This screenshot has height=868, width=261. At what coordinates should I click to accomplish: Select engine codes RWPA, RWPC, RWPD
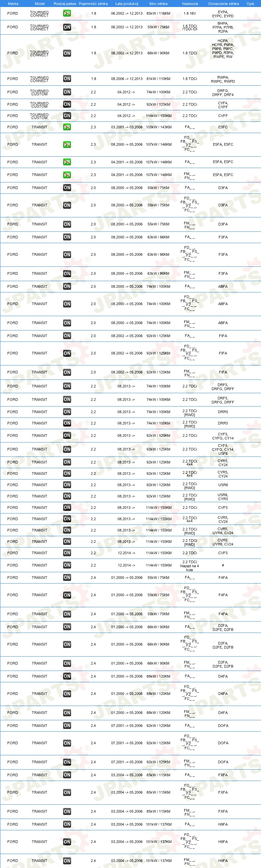point(223,79)
